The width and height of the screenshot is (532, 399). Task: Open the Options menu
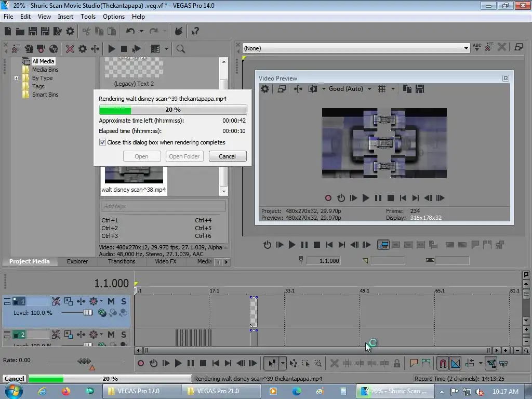[x=114, y=17]
